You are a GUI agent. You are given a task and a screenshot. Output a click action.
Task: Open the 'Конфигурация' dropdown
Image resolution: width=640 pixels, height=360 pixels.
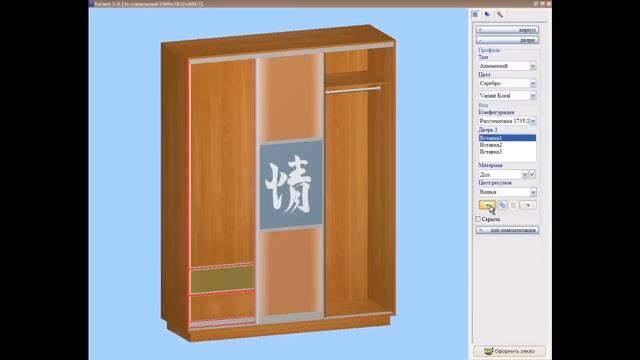point(533,121)
